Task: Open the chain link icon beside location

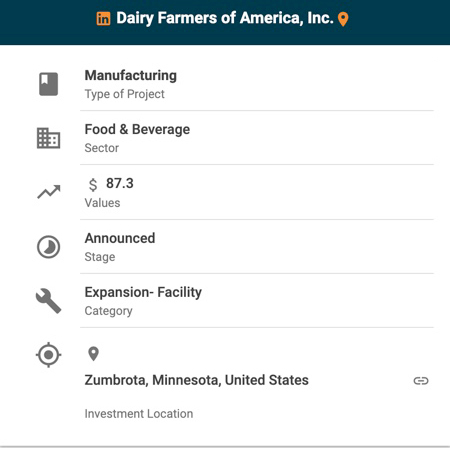Action: pyautogui.click(x=421, y=381)
